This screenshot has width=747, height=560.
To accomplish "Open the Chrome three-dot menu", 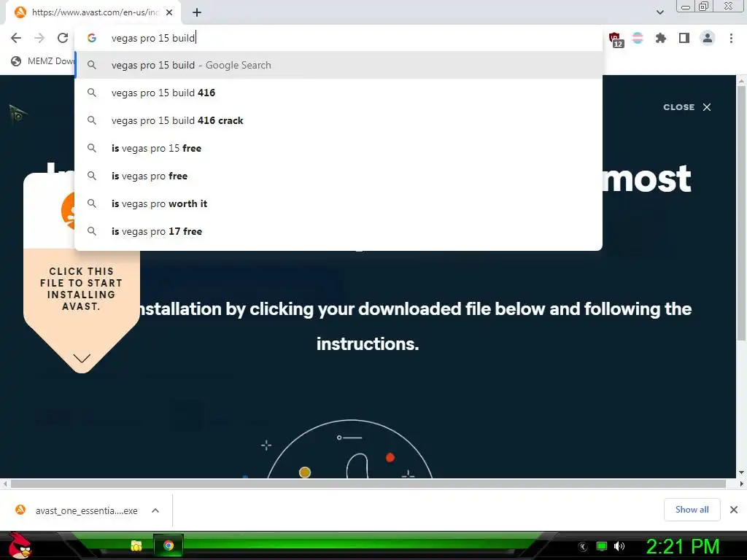I will (x=731, y=38).
